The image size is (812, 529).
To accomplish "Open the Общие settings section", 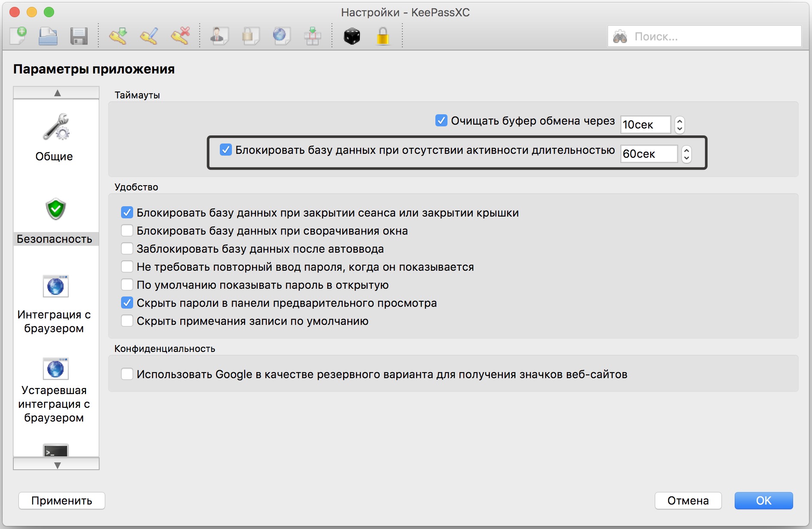I will coord(55,138).
